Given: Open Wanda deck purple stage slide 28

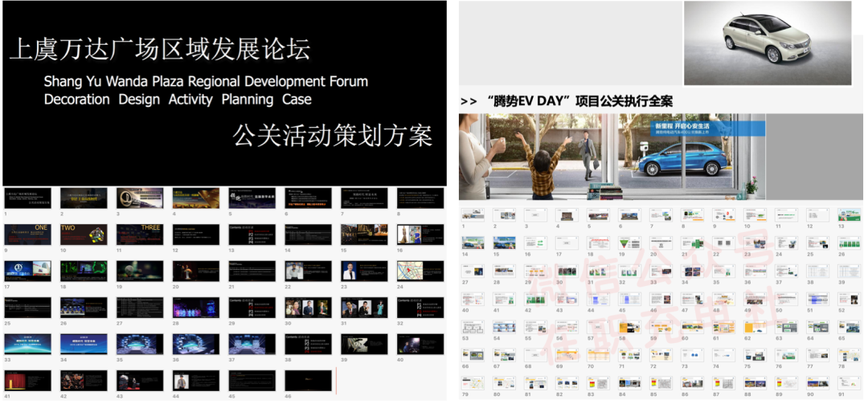Looking at the screenshot, I should coord(196,308).
